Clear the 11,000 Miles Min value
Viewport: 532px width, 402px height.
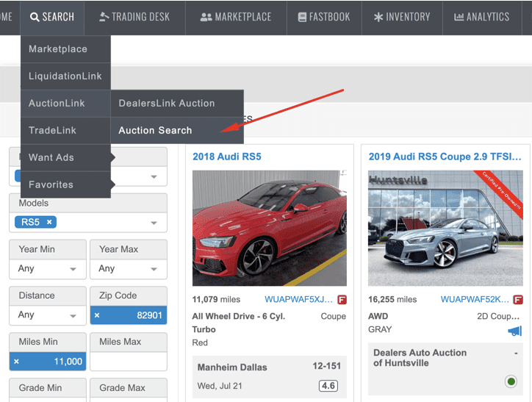pos(16,362)
